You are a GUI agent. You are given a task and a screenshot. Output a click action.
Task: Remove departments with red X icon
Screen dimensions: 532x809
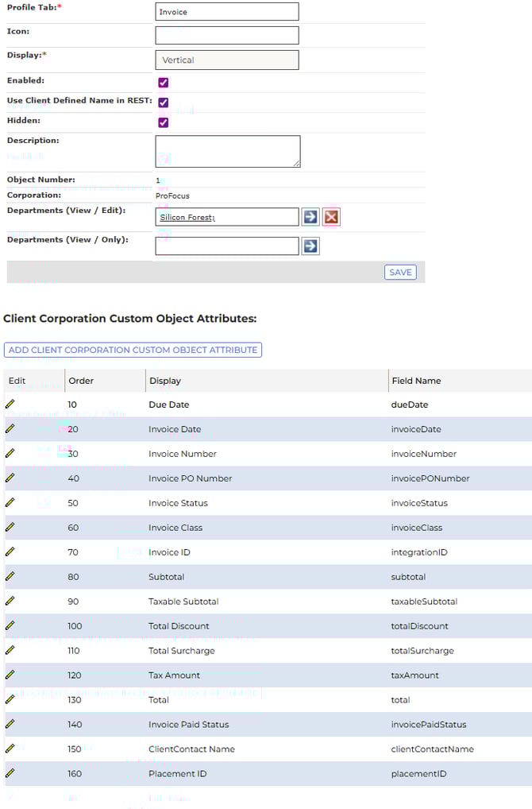point(331,217)
